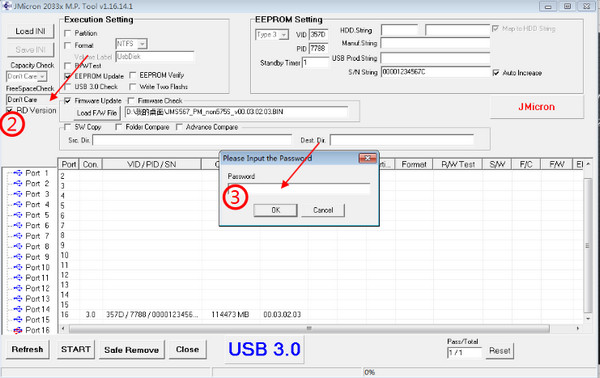Toggle the RD Version checkbox
The image size is (600, 378).
pos(10,111)
